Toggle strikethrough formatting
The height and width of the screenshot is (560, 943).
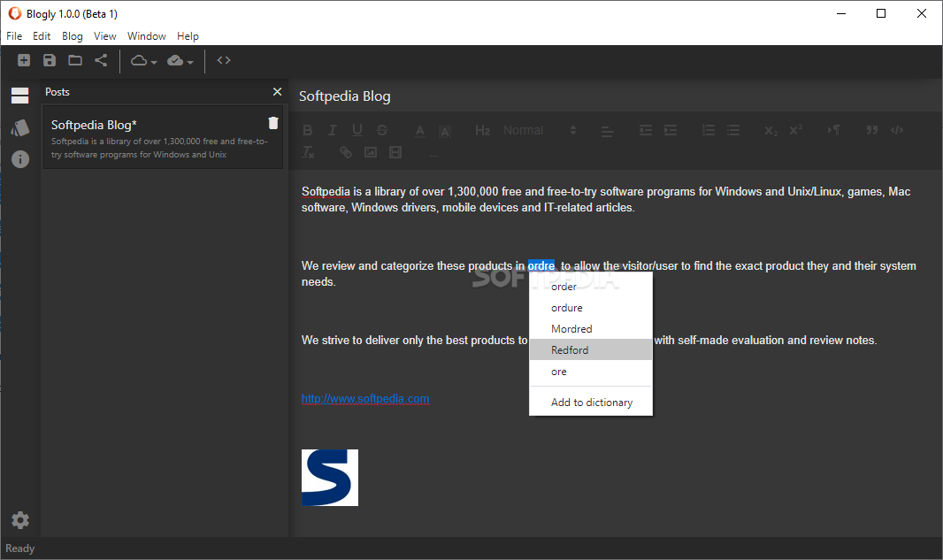pos(382,130)
